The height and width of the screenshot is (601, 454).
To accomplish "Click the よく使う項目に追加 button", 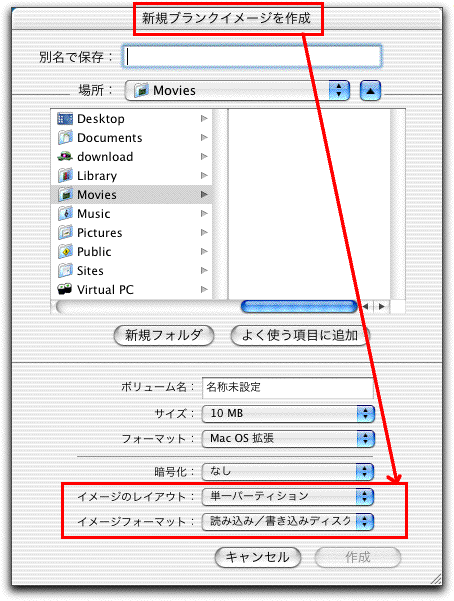I will 299,335.
